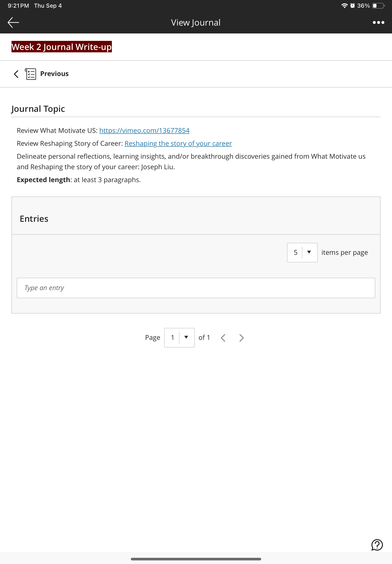The image size is (392, 564).
Task: Select the Week 2 Journal Write-up title
Action: (x=62, y=47)
